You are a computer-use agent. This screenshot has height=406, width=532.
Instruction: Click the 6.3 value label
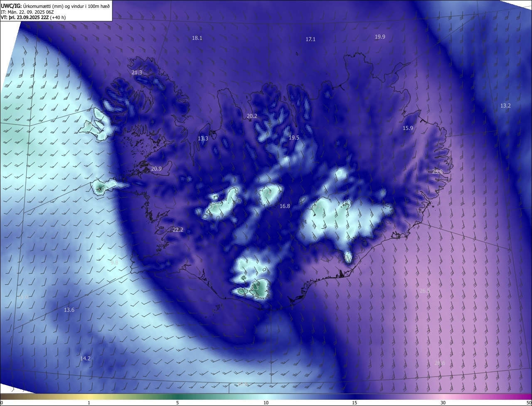[254, 288]
